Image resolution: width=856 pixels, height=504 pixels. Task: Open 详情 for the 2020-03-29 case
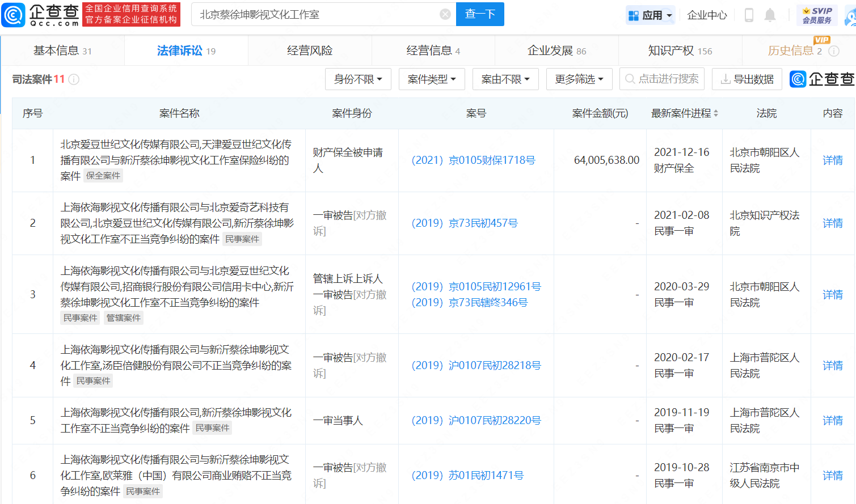pyautogui.click(x=832, y=295)
